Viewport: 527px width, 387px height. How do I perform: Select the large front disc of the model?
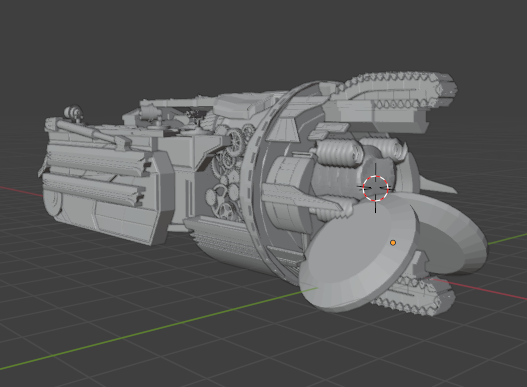(360, 257)
